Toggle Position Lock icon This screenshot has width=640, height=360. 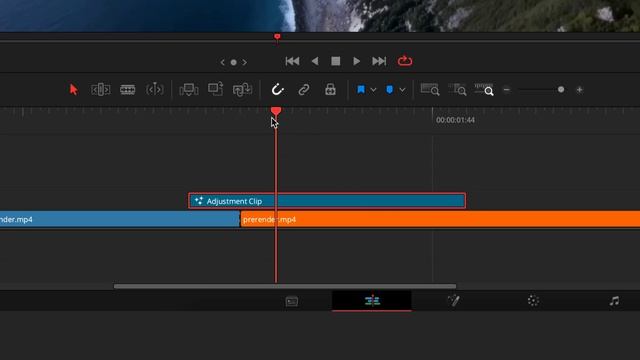point(330,89)
